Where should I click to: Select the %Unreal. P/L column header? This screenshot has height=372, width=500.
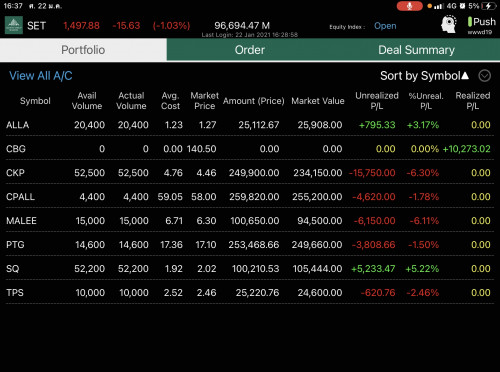pyautogui.click(x=426, y=101)
